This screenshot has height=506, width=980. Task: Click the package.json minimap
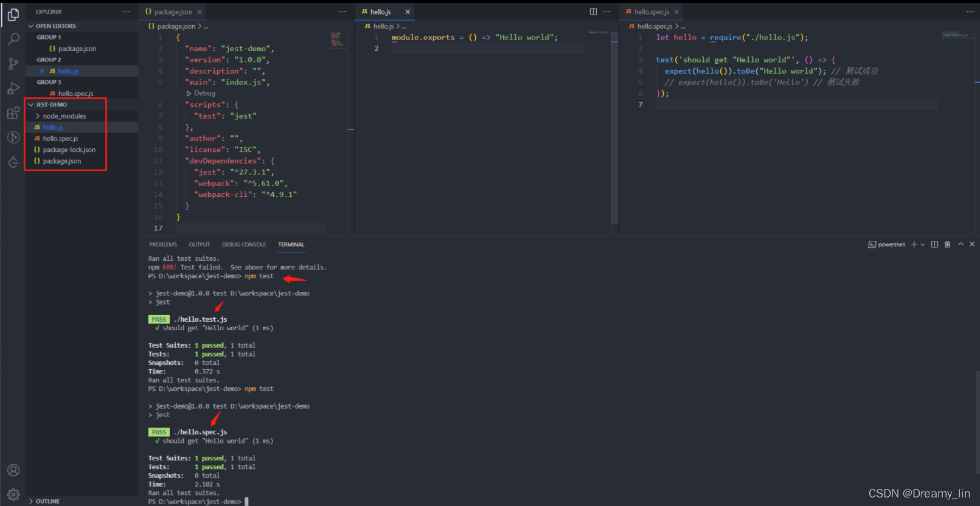(x=338, y=40)
